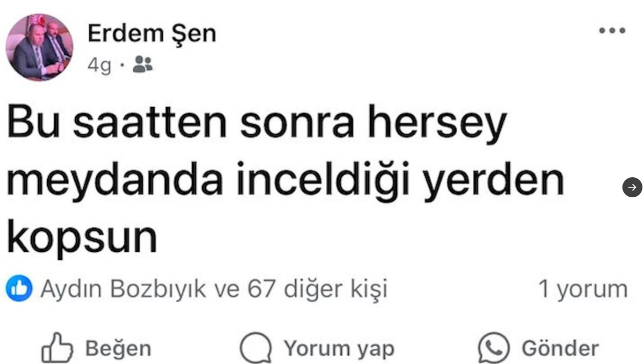
Task: Click the word 'kopsun' in the post
Action: click(82, 239)
